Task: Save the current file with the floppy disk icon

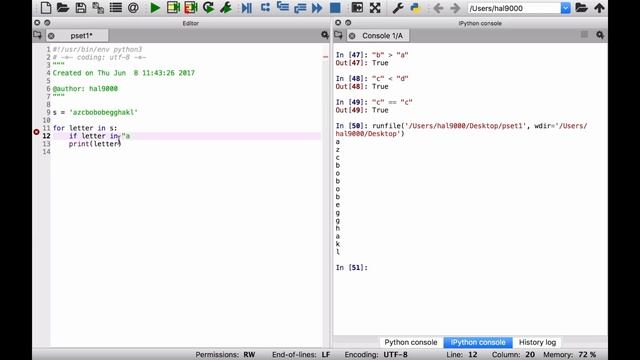Action: pos(81,8)
